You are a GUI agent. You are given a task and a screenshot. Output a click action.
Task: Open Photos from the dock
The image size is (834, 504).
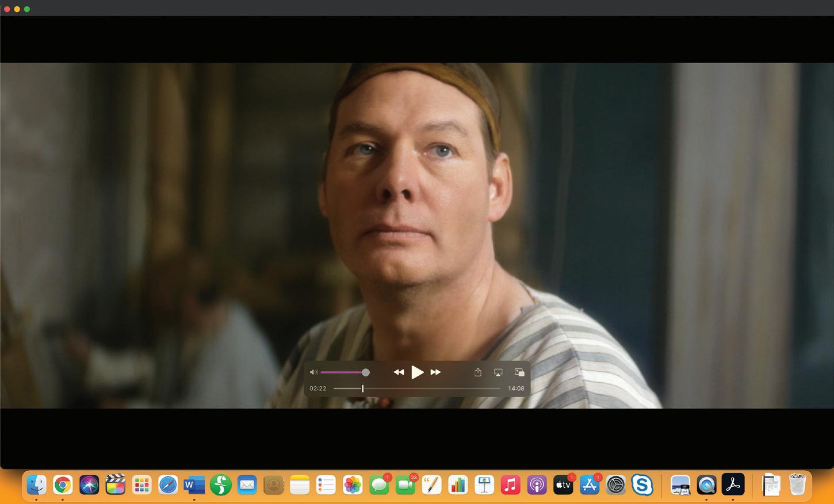point(353,486)
